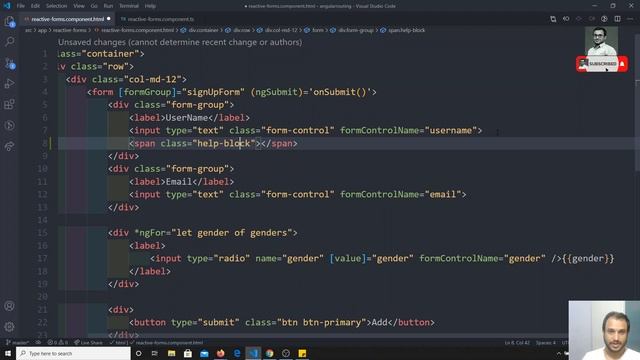
Task: Open the Explorer view in activity bar
Action: (x=9, y=21)
